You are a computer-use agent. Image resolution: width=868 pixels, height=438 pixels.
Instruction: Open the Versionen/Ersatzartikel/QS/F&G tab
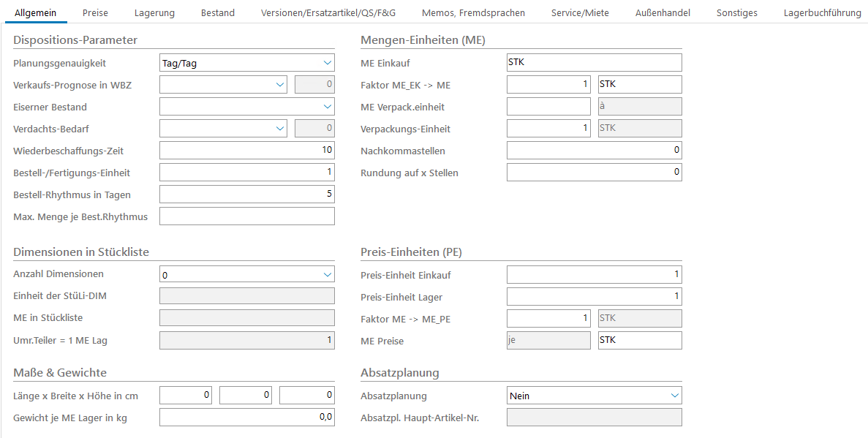(328, 12)
